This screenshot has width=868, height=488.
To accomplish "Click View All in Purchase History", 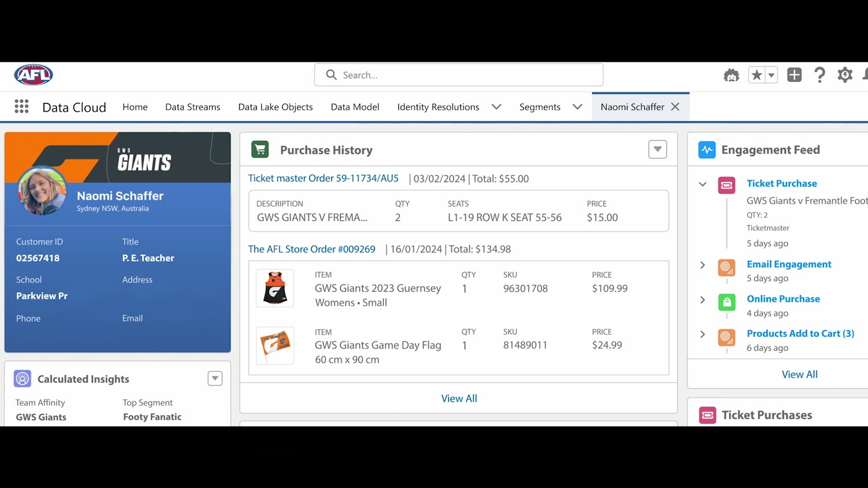I will tap(459, 398).
